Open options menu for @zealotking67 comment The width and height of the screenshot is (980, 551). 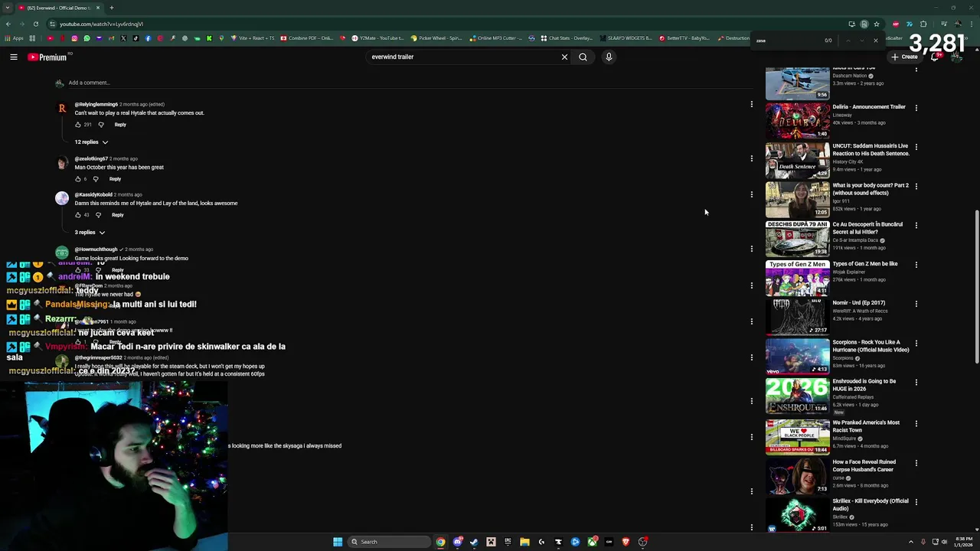pyautogui.click(x=751, y=158)
